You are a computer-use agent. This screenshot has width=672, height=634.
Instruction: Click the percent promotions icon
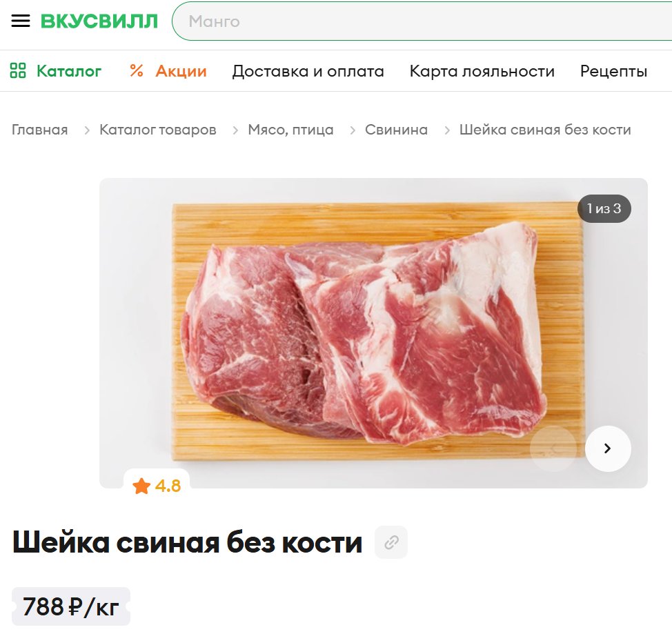pos(137,71)
